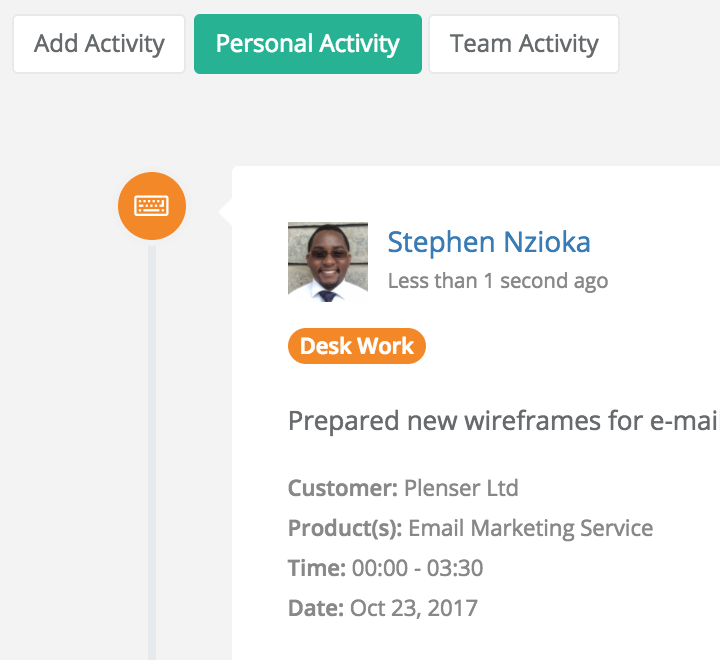Image resolution: width=720 pixels, height=660 pixels.
Task: Open the Stephen Nzioka name link
Action: pyautogui.click(x=489, y=242)
